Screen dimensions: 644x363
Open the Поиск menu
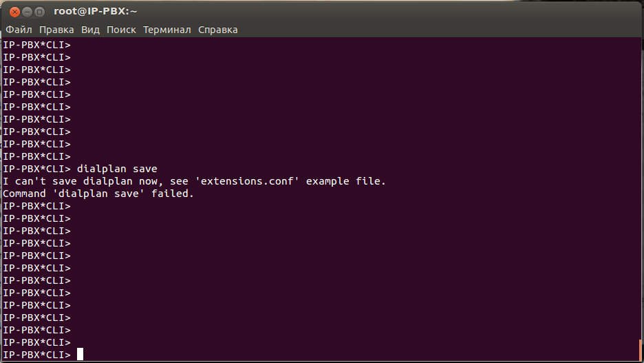coord(121,30)
